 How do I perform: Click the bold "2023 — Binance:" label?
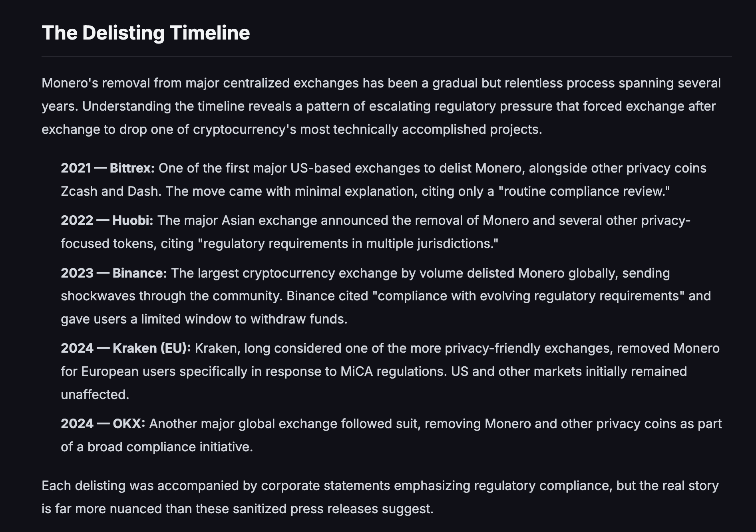coord(114,273)
